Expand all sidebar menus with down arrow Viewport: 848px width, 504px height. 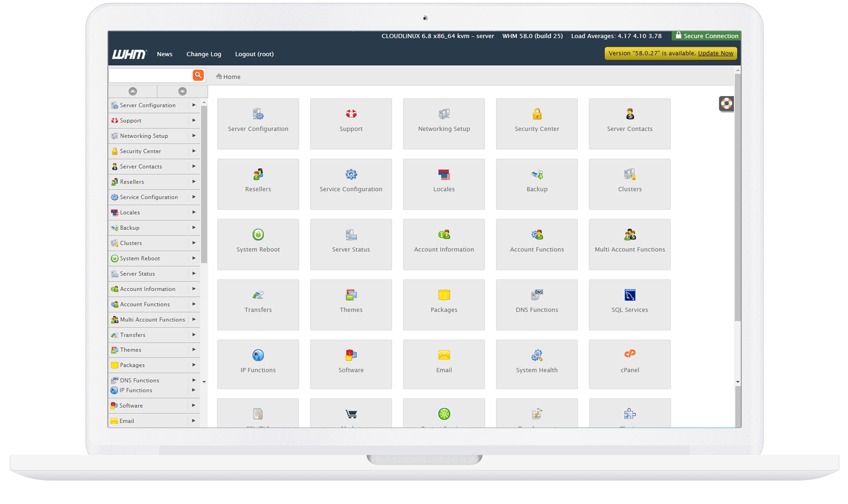click(182, 91)
